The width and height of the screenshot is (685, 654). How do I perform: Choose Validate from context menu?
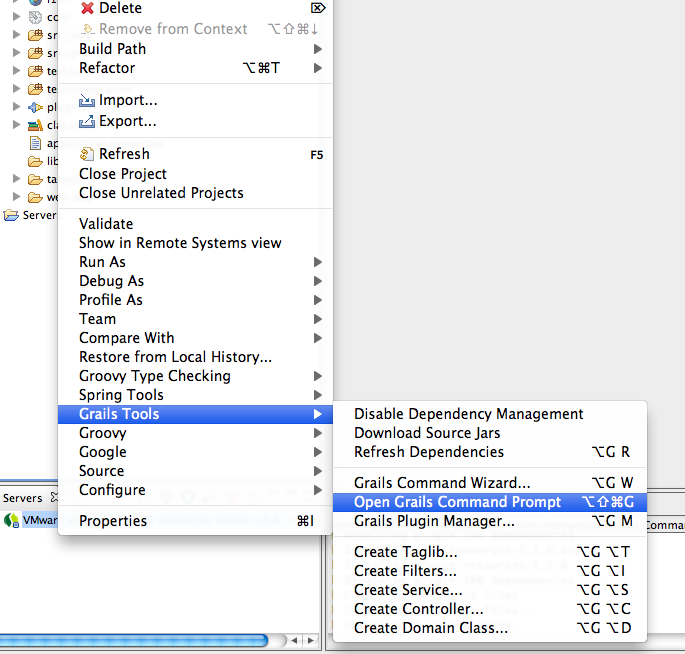[x=195, y=224]
